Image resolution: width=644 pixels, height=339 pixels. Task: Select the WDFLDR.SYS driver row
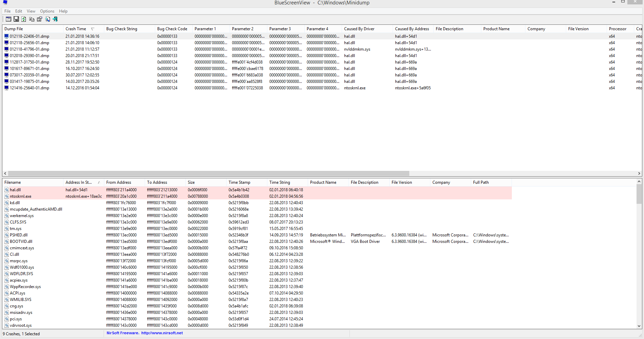coord(257,274)
